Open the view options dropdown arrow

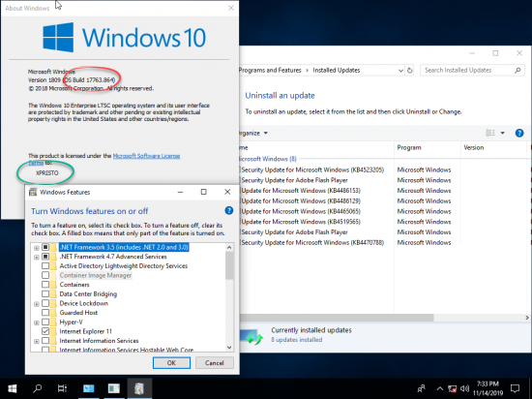[502, 133]
